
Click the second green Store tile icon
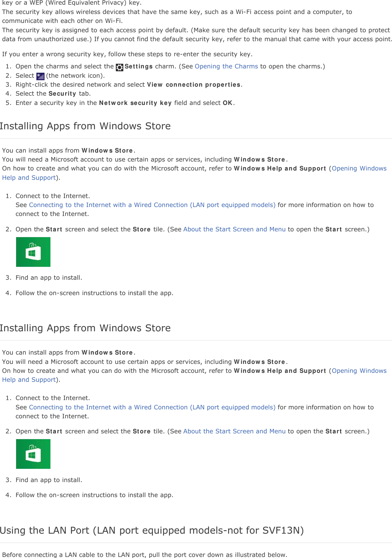point(33,454)
